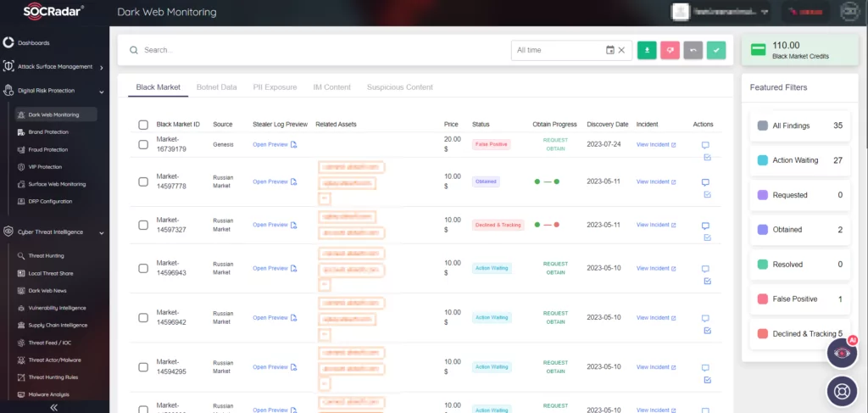Click the comment icon for Market-16739179
This screenshot has width=868, height=413.
[705, 145]
